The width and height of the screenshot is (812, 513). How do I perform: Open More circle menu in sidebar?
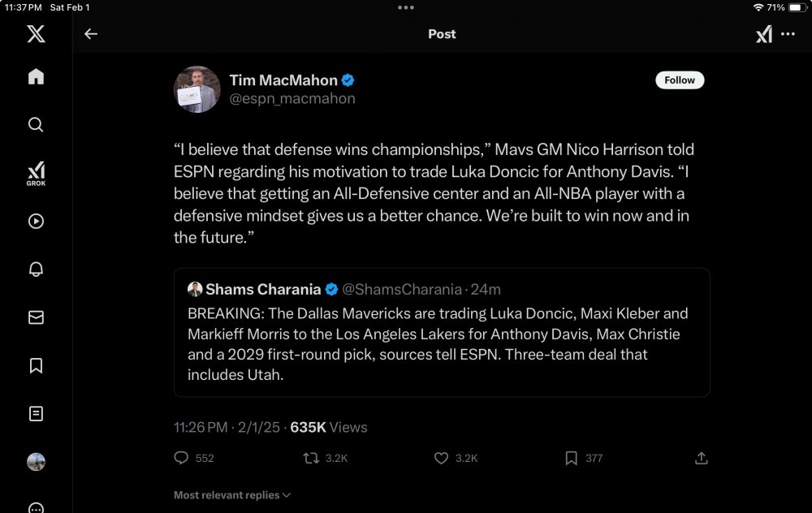[36, 507]
